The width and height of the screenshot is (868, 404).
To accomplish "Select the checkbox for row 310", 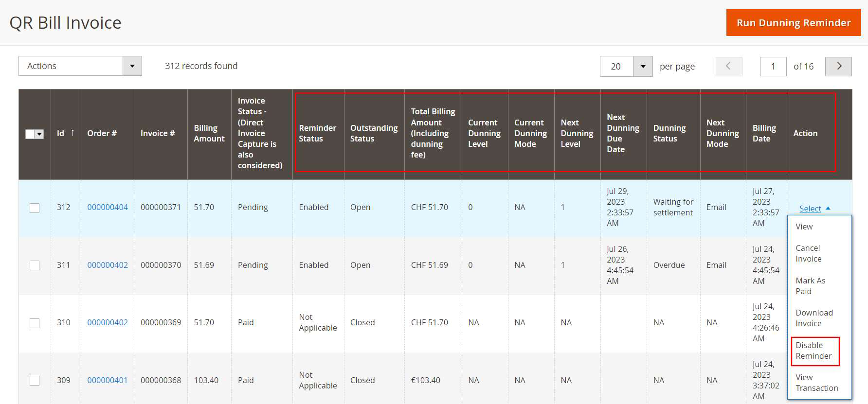I will pyautogui.click(x=35, y=323).
